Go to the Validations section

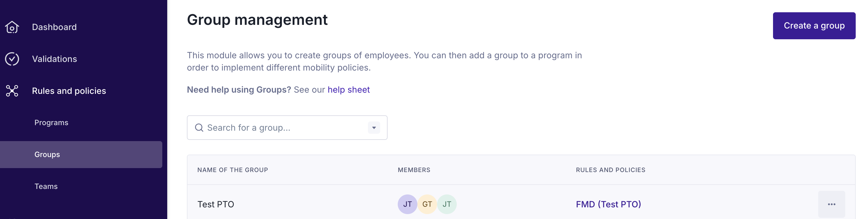54,59
